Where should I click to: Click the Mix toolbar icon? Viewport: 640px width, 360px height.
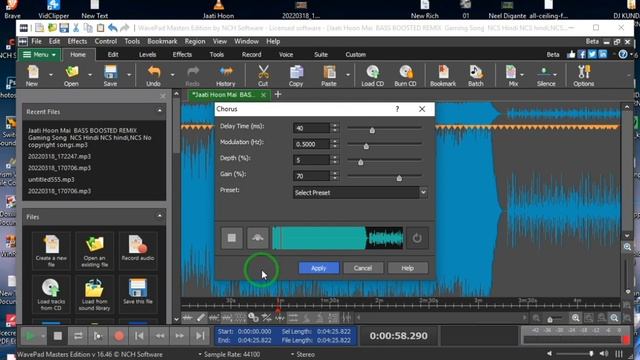point(511,76)
